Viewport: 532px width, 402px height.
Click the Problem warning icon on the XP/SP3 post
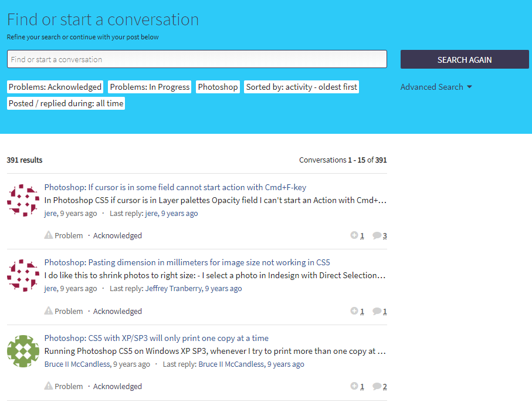(49, 386)
